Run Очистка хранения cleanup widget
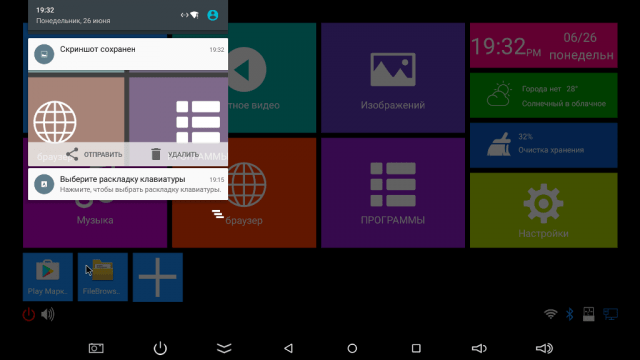This screenshot has height=360, width=640. pos(543,145)
